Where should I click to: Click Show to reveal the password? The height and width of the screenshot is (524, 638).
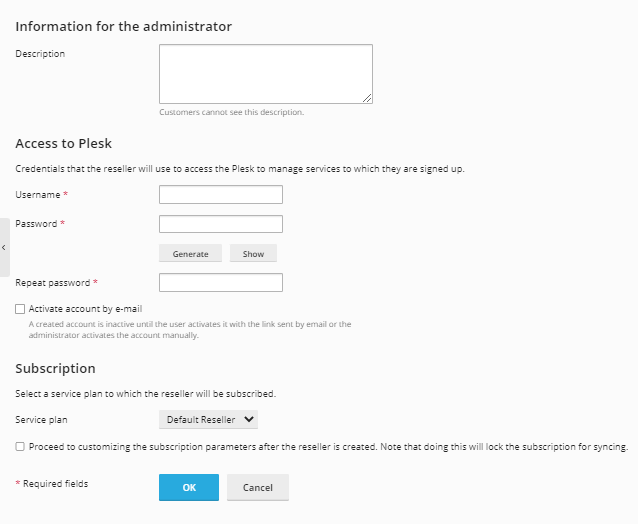coord(253,254)
